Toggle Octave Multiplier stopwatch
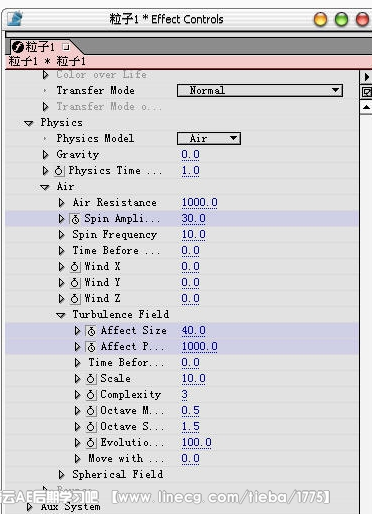This screenshot has height=514, width=372. pyautogui.click(x=91, y=411)
